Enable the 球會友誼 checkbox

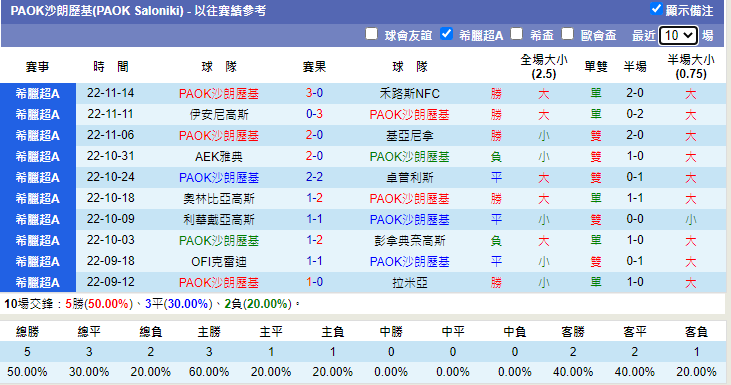click(371, 34)
